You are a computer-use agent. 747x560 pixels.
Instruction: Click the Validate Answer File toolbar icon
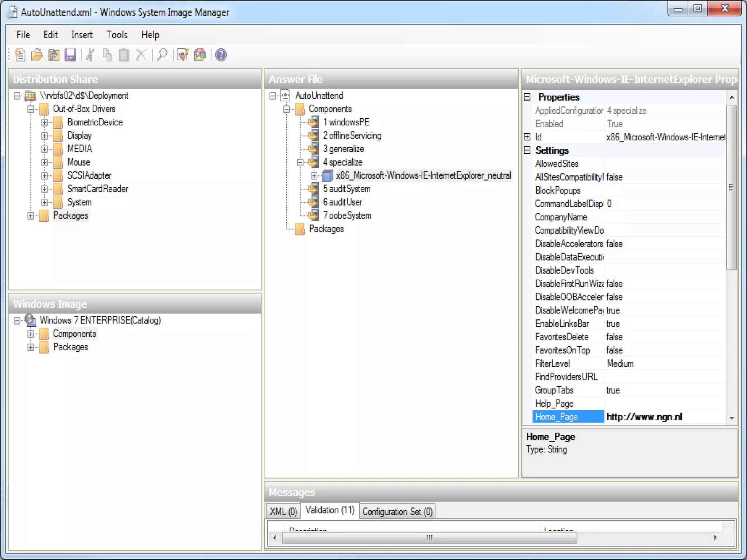pos(183,55)
